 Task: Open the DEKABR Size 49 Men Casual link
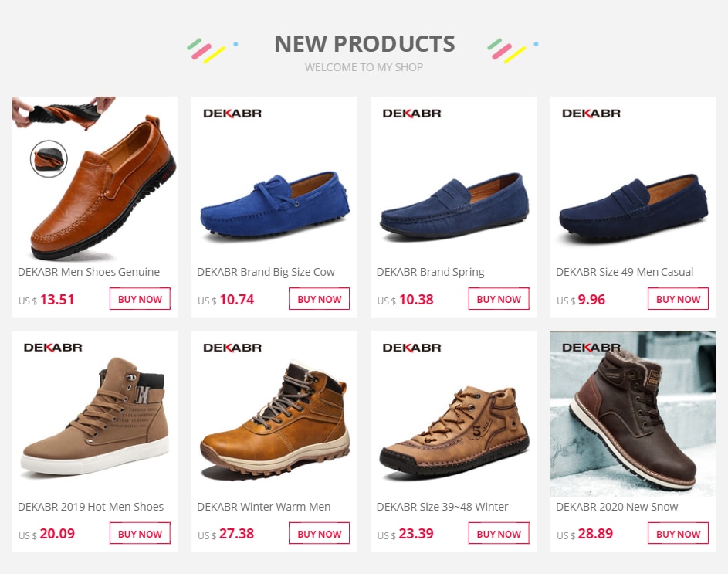625,272
